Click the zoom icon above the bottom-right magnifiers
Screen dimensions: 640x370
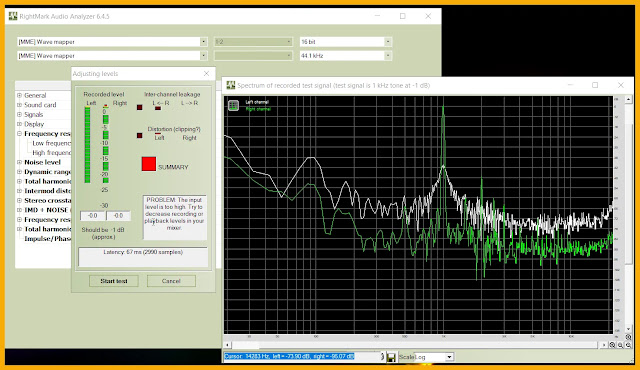[628, 337]
